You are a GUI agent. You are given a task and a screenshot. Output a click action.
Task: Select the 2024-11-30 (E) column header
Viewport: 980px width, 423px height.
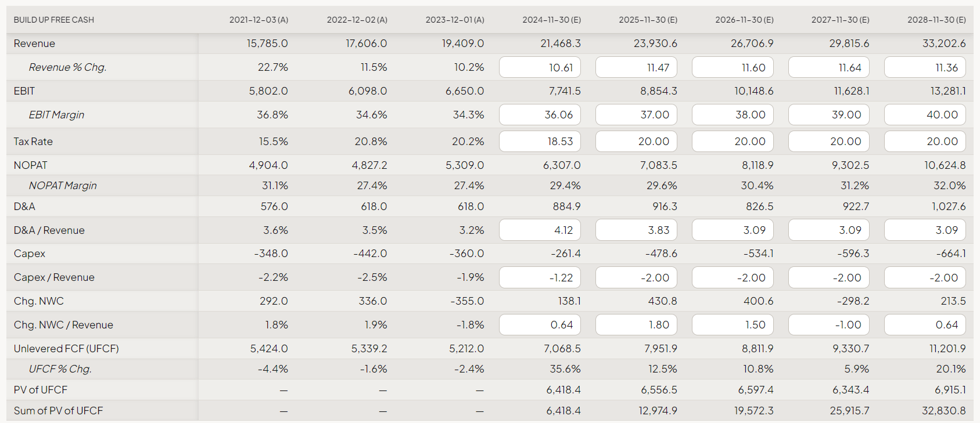pos(551,20)
